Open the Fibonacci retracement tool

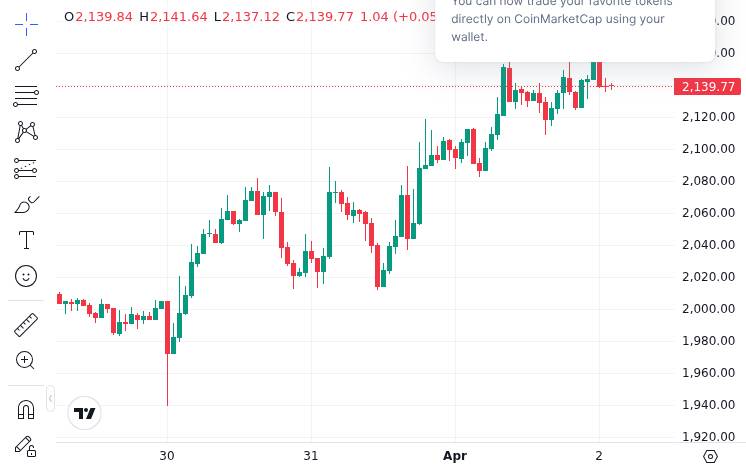(26, 96)
